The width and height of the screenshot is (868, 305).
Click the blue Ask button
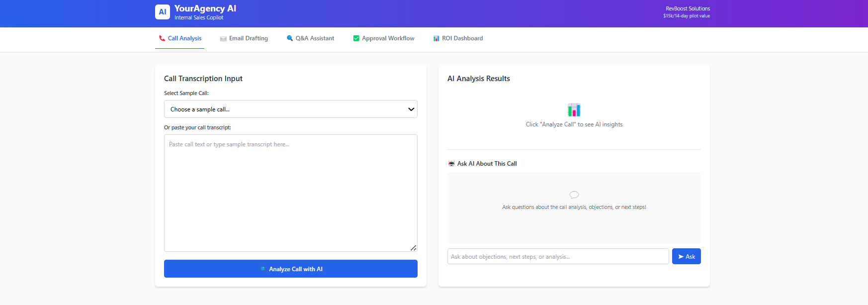pyautogui.click(x=686, y=256)
